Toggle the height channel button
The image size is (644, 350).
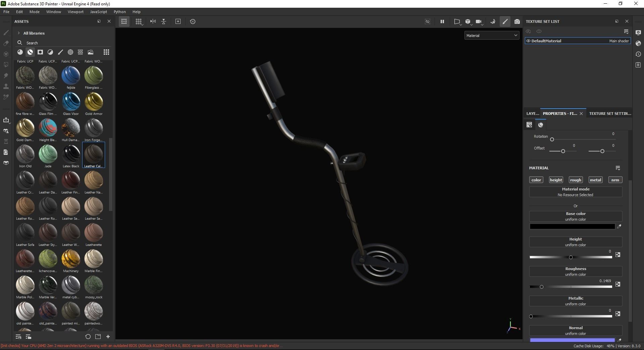point(556,180)
